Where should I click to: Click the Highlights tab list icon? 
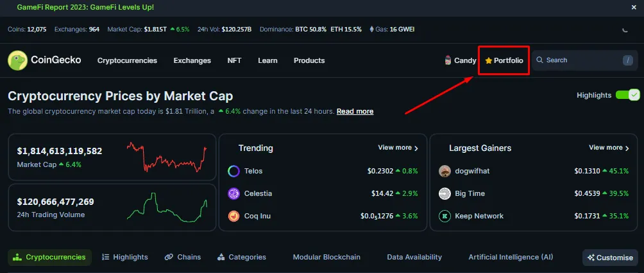pos(106,257)
